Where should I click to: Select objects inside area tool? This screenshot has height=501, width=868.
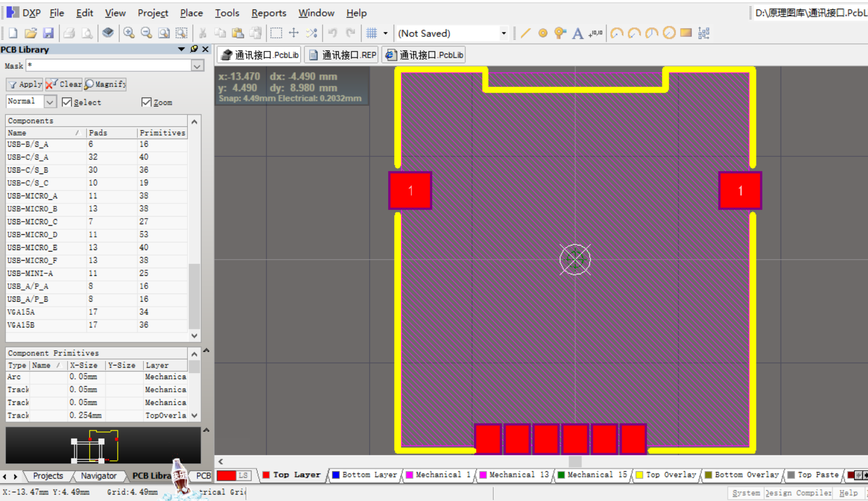coord(276,33)
